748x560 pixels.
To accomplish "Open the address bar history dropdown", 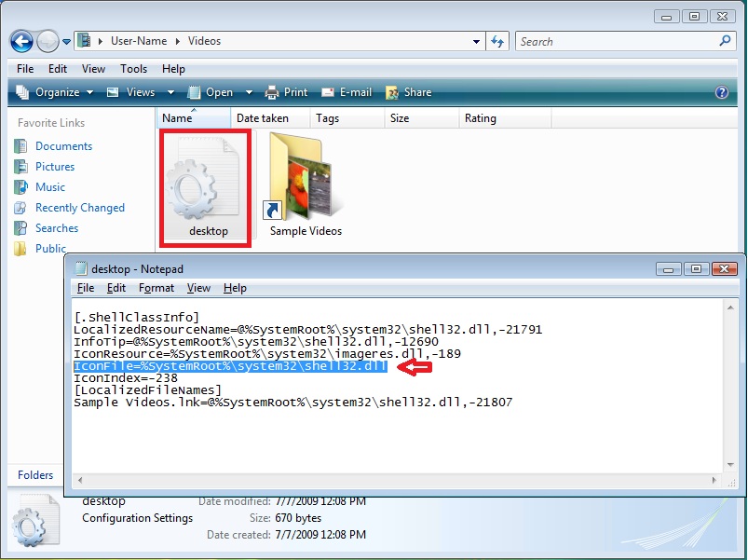I will coord(476,42).
